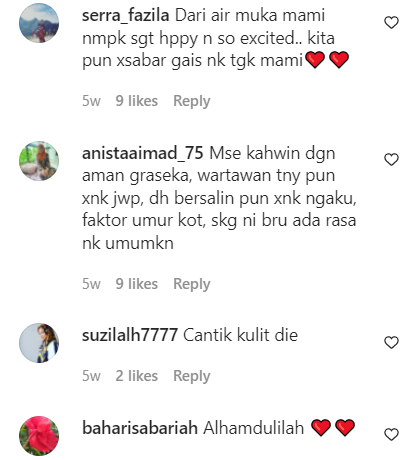The width and height of the screenshot is (417, 460).
Task: Reply to anistaaimad_75's comment
Action: pyautogui.click(x=192, y=284)
